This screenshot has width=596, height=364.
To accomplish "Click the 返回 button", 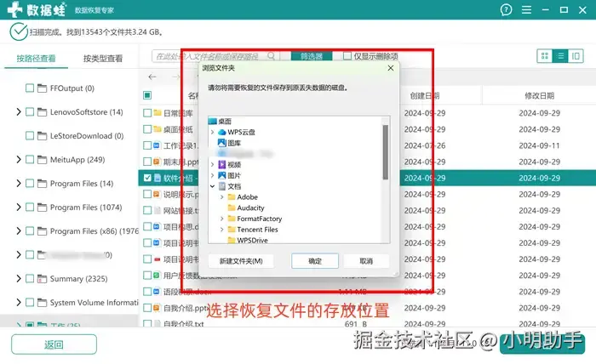I will coord(54,344).
